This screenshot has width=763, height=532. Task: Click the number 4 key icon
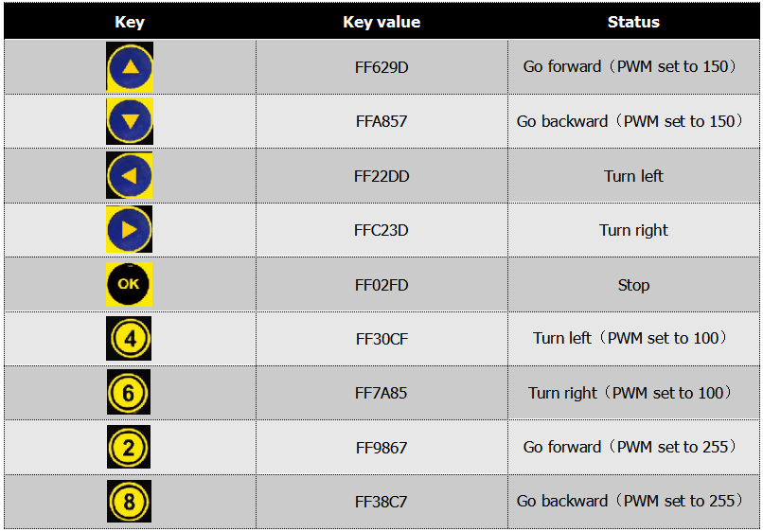pyautogui.click(x=129, y=338)
